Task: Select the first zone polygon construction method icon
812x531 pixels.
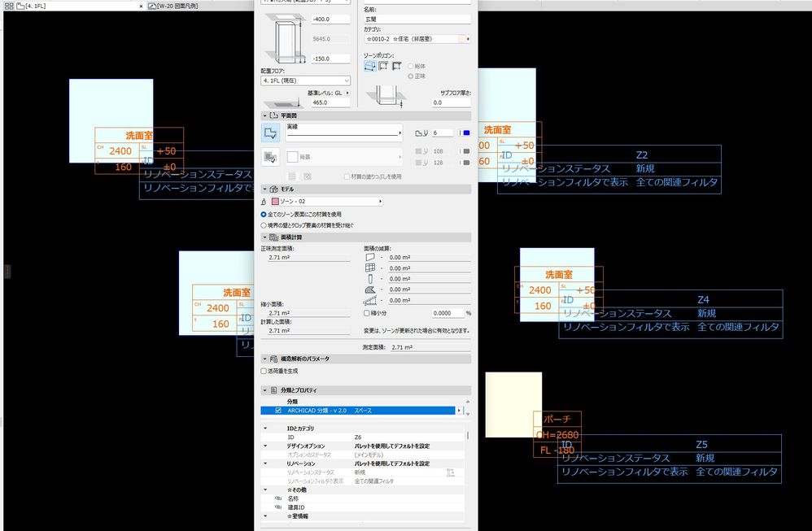Action: click(370, 66)
